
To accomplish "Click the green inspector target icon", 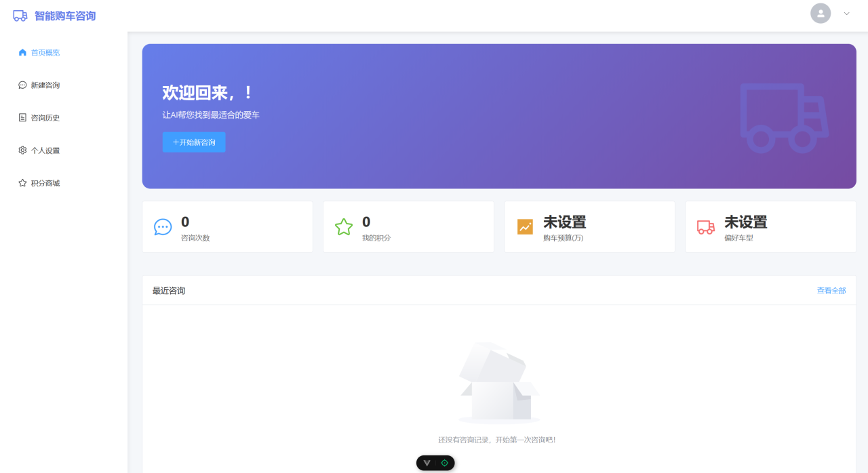I will click(445, 463).
